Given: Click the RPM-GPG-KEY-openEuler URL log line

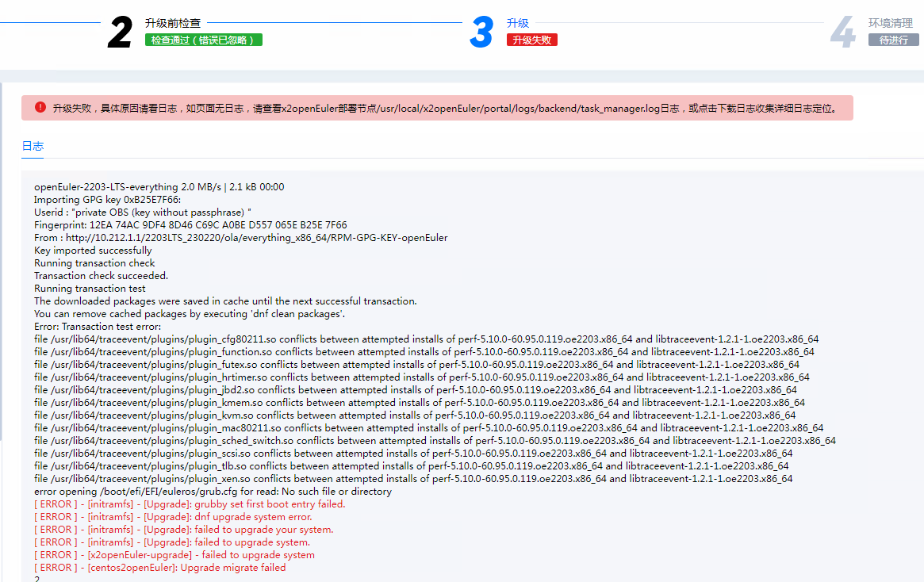Looking at the screenshot, I should coord(240,238).
